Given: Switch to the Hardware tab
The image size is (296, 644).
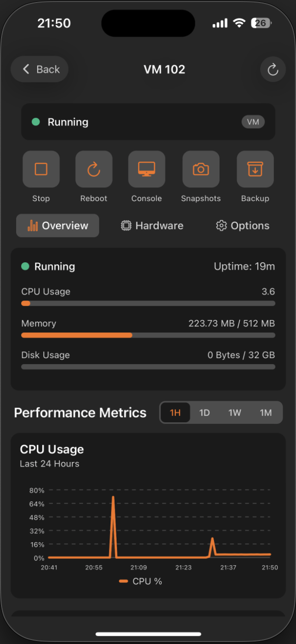Looking at the screenshot, I should (x=152, y=226).
